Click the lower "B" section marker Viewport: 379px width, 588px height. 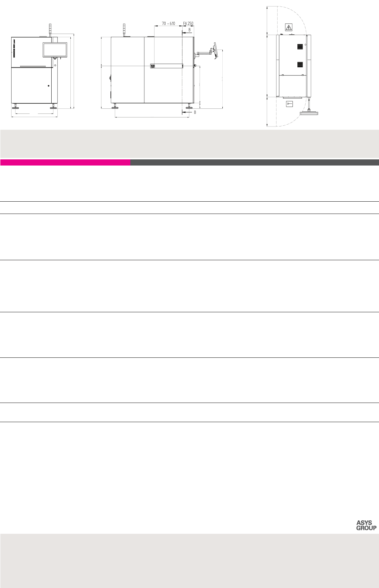[195, 112]
